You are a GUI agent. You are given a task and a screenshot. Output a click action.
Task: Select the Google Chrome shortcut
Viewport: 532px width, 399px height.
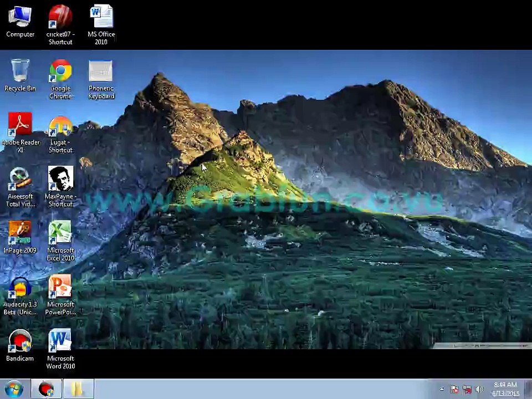[x=60, y=79]
